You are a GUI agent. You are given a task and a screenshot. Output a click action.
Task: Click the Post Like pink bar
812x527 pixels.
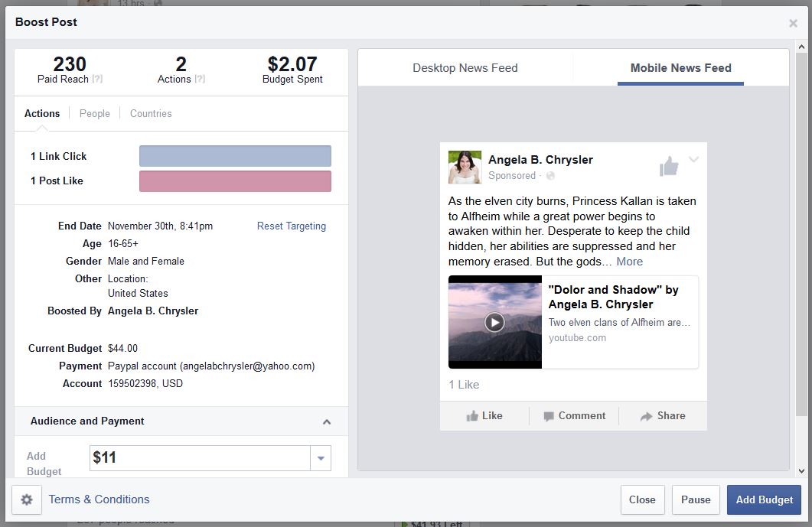(x=235, y=181)
